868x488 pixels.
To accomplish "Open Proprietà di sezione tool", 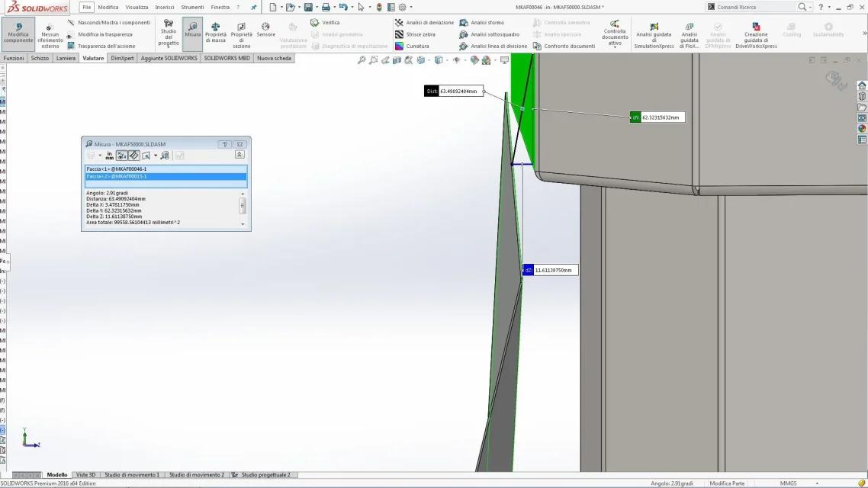I will point(241,35).
